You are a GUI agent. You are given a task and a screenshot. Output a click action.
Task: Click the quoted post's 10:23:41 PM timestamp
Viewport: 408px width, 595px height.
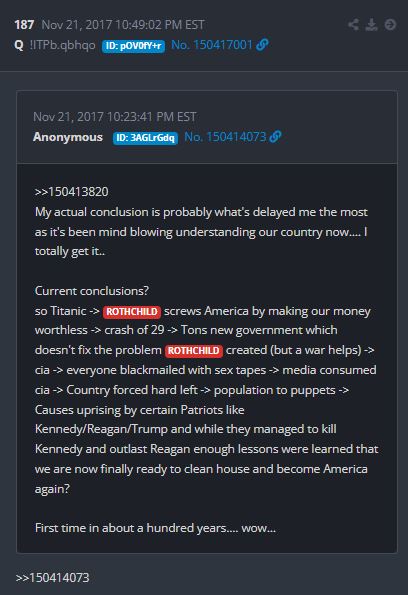(115, 116)
